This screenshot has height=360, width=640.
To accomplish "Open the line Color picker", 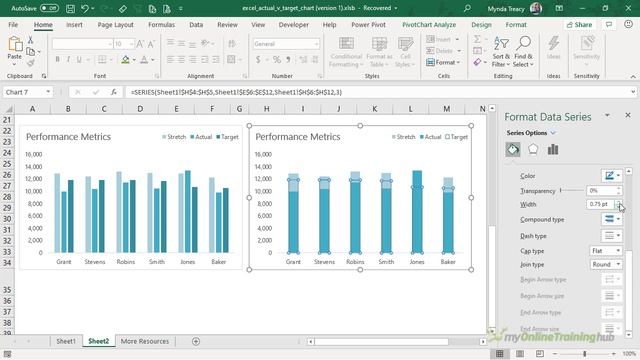I will click(612, 176).
